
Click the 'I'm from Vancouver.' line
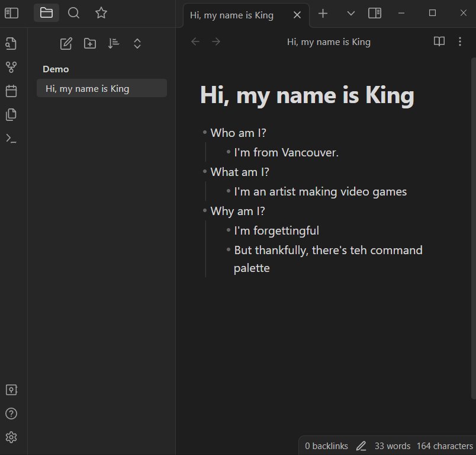point(287,152)
